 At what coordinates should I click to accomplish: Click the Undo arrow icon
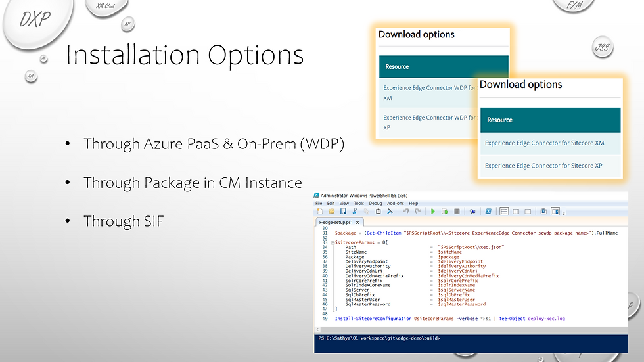[x=406, y=212]
